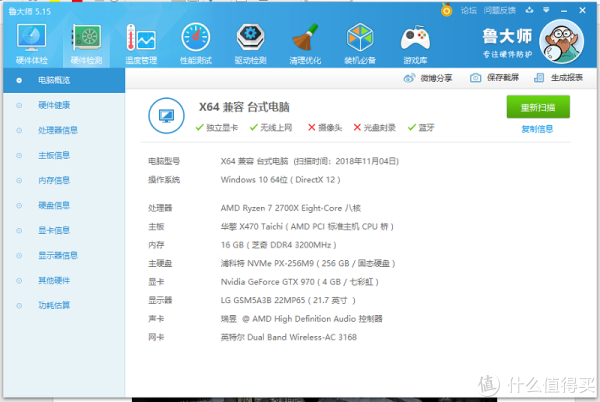Click the Nvidia GeForce GTX 970 text

pyautogui.click(x=300, y=282)
